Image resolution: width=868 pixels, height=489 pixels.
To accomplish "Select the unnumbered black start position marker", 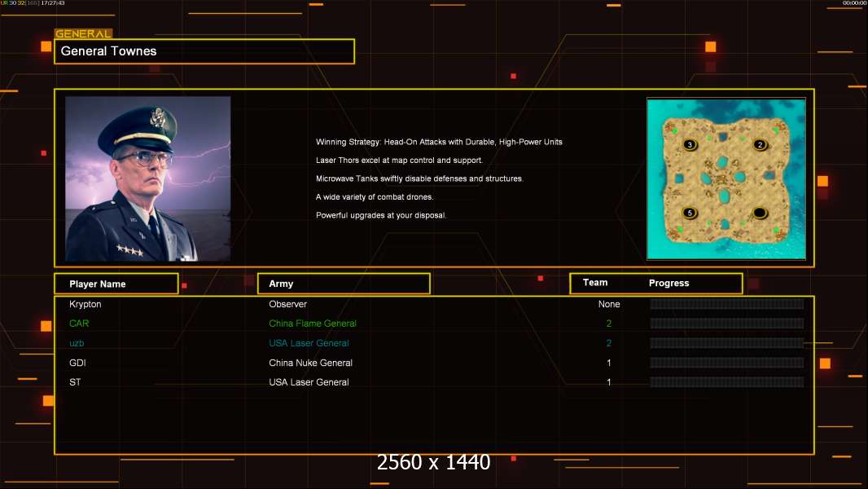I will pos(760,213).
